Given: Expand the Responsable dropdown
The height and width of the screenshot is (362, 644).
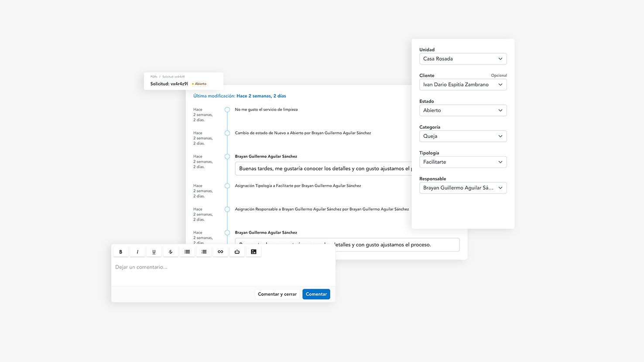Looking at the screenshot, I should [x=462, y=188].
